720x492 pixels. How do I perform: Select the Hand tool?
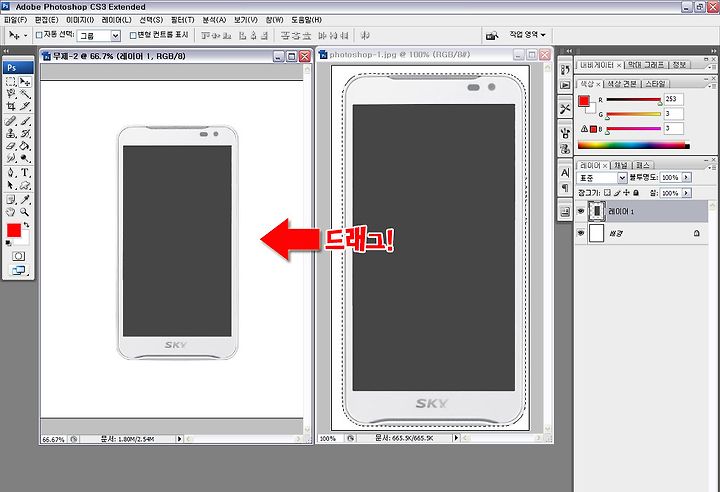(x=11, y=212)
